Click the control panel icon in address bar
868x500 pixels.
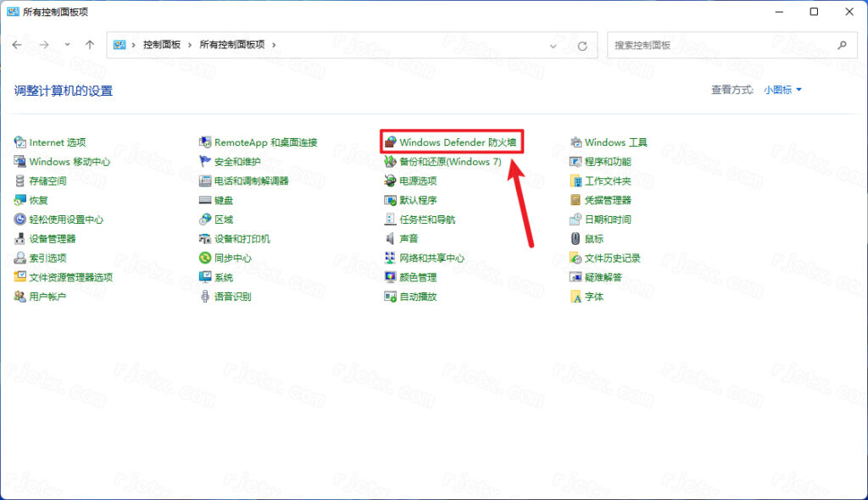pyautogui.click(x=120, y=45)
